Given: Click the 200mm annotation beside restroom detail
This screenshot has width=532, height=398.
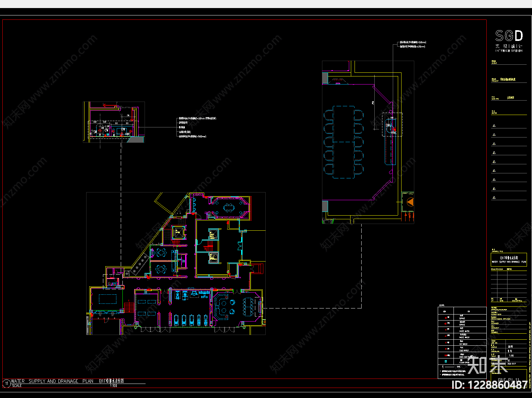Looking at the screenshot, I should [x=198, y=118].
